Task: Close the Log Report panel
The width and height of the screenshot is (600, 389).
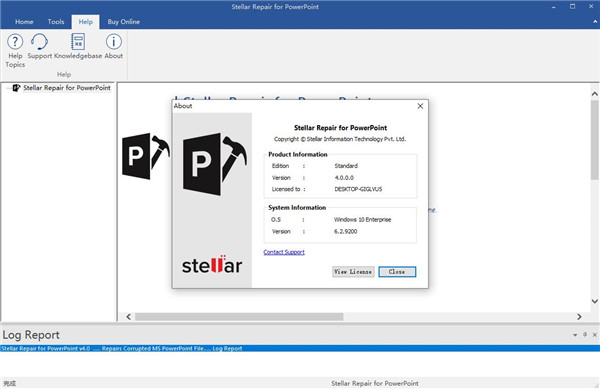Action: click(595, 335)
